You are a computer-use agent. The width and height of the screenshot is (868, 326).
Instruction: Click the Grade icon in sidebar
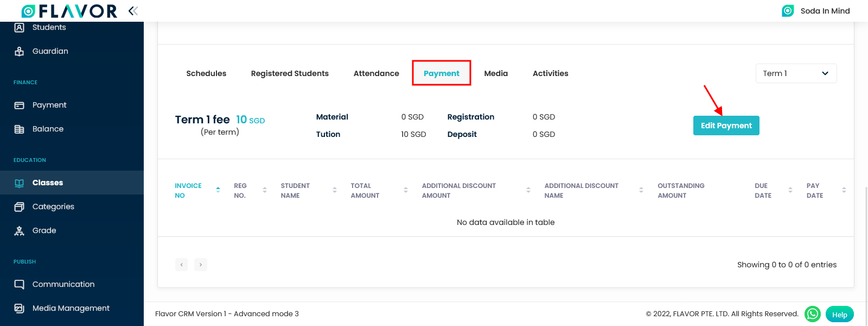[20, 230]
